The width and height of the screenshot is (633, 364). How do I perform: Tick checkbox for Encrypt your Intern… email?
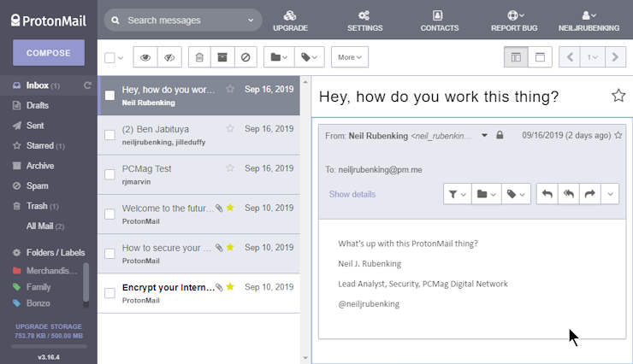click(109, 293)
